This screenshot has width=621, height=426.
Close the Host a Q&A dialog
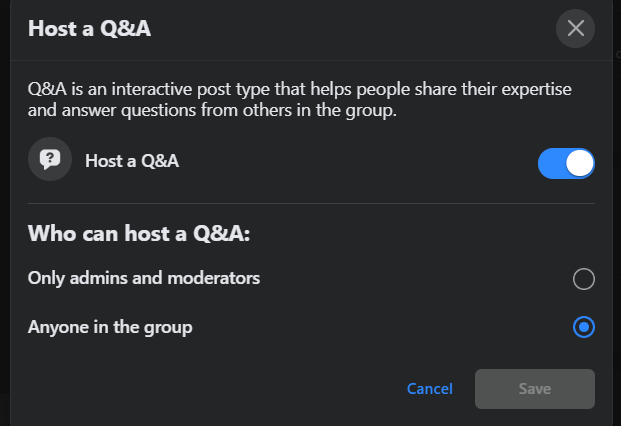click(575, 28)
